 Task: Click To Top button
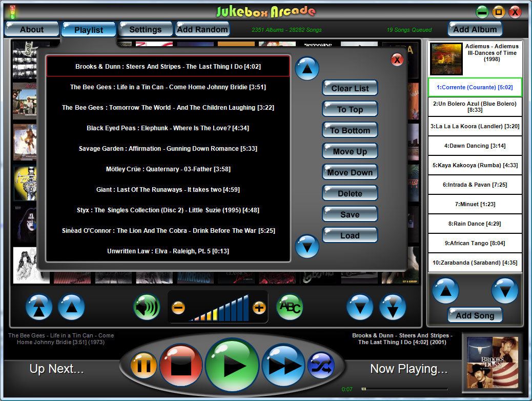coord(350,109)
